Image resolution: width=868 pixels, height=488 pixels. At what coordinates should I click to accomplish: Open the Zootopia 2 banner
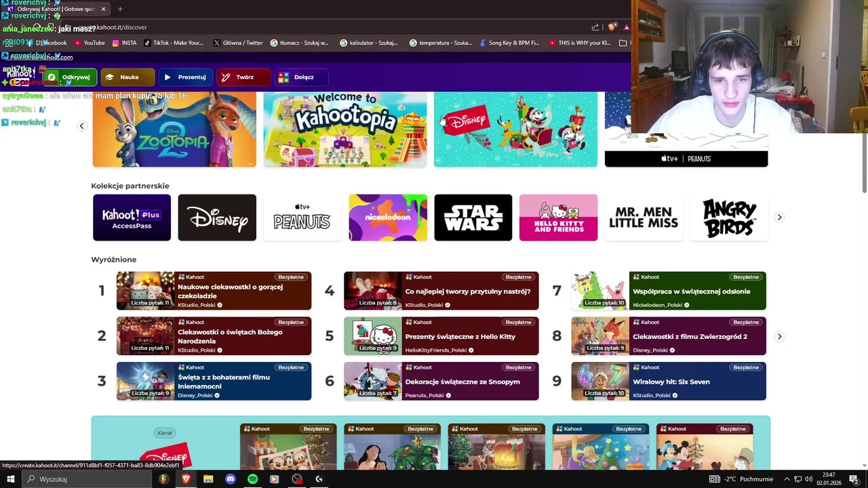click(174, 129)
